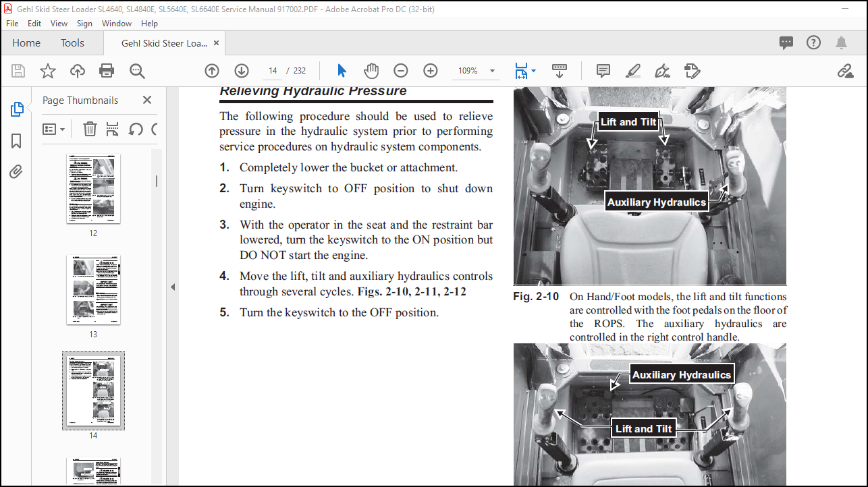Open the Bookmarks pane
868x487 pixels.
pos(17,141)
